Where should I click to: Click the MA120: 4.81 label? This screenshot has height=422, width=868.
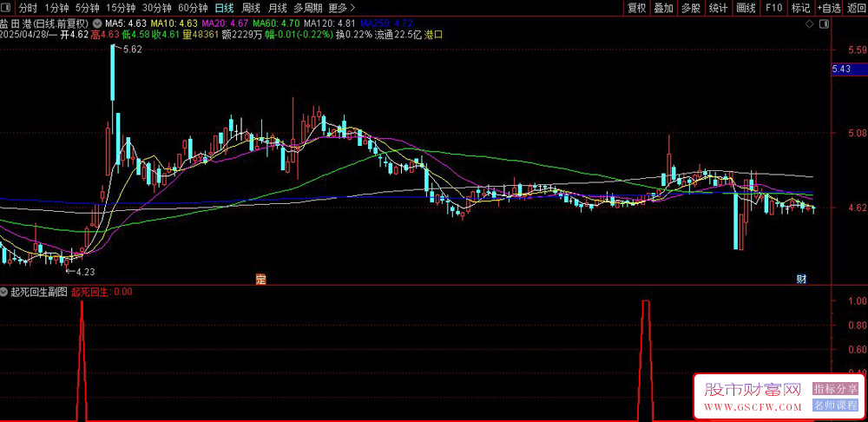pos(329,23)
